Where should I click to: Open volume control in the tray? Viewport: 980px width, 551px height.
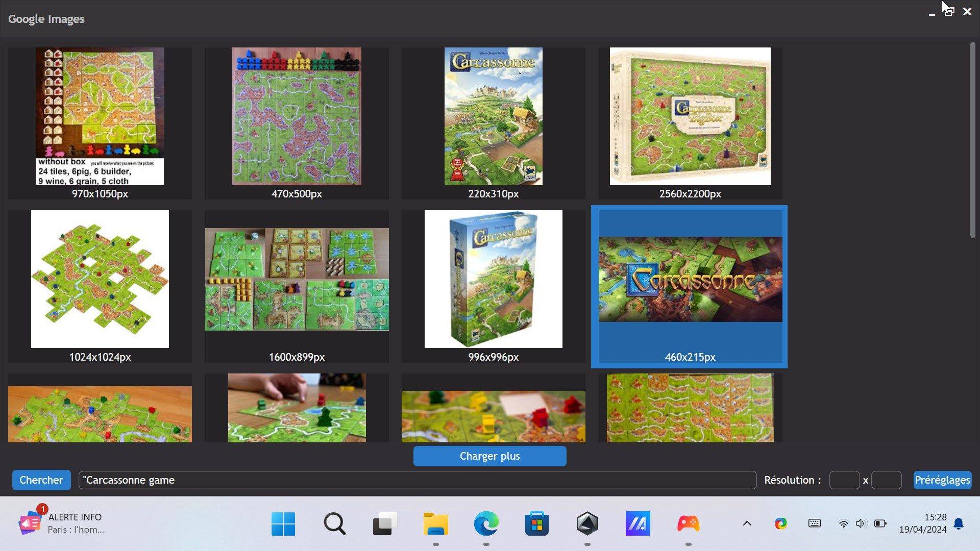tap(861, 524)
